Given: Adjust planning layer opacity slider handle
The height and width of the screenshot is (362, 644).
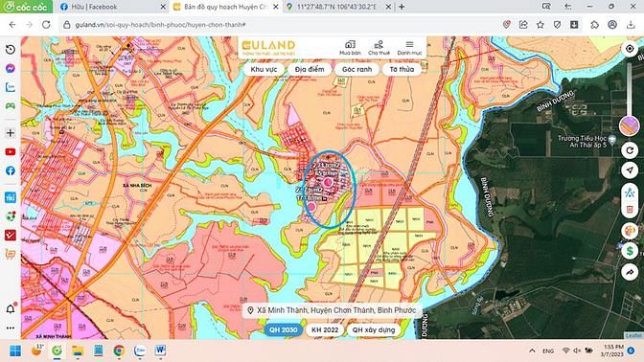Looking at the screenshot, I should (x=630, y=125).
